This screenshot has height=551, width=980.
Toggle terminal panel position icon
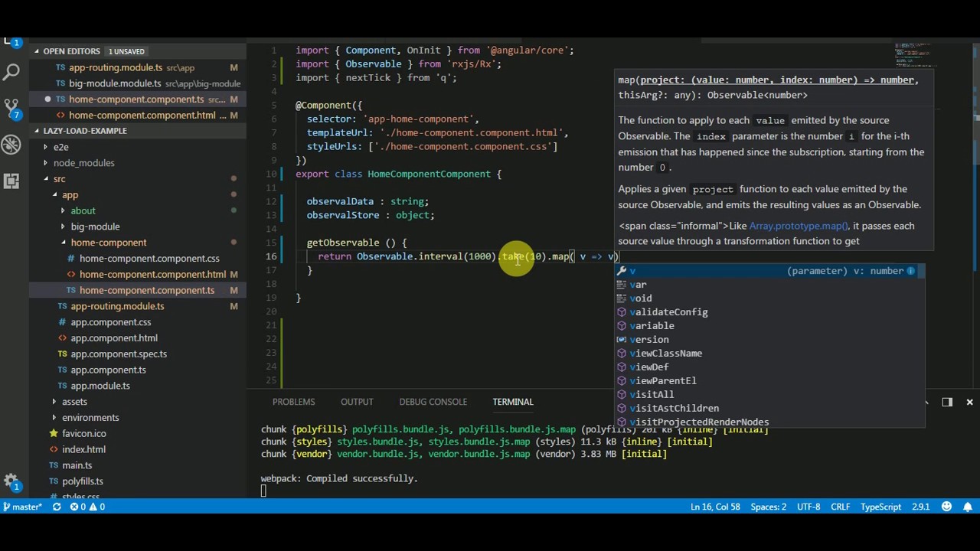(x=947, y=402)
